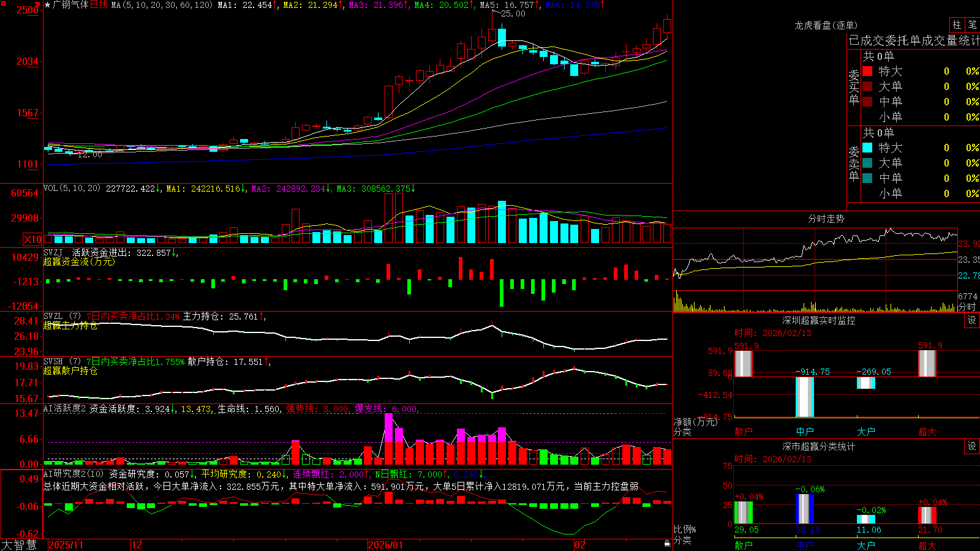This screenshot has height=551, width=980.
Task: Click the 超赢资金流(万元) label
Action: (x=79, y=261)
